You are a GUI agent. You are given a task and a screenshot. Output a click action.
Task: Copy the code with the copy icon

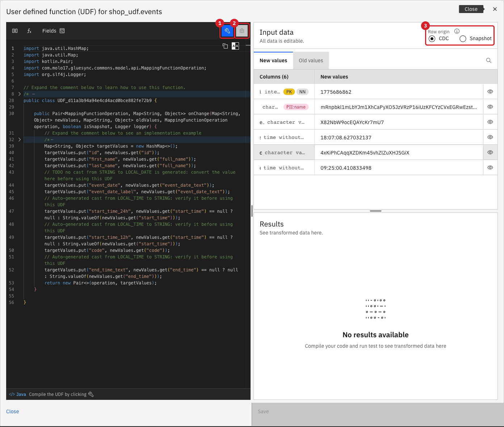(x=225, y=46)
